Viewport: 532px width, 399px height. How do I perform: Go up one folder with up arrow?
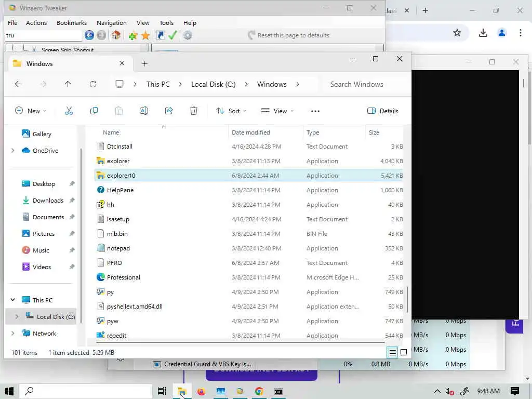tap(68, 84)
